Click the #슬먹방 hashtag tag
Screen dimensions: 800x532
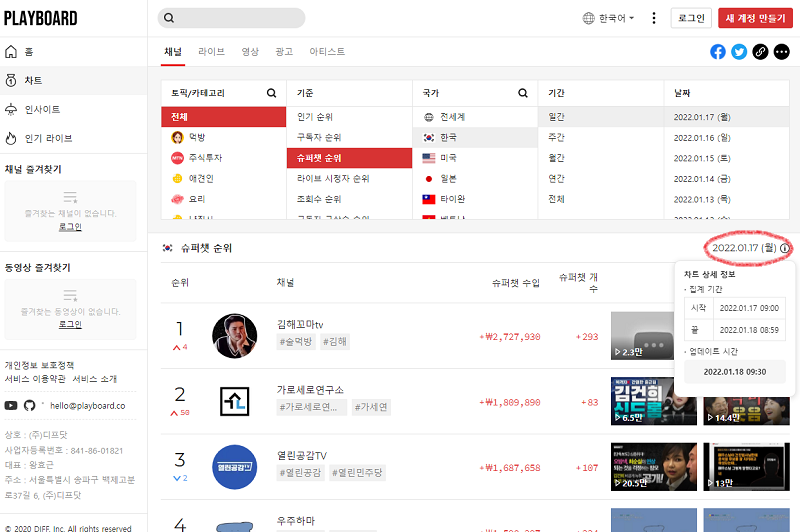click(x=296, y=341)
